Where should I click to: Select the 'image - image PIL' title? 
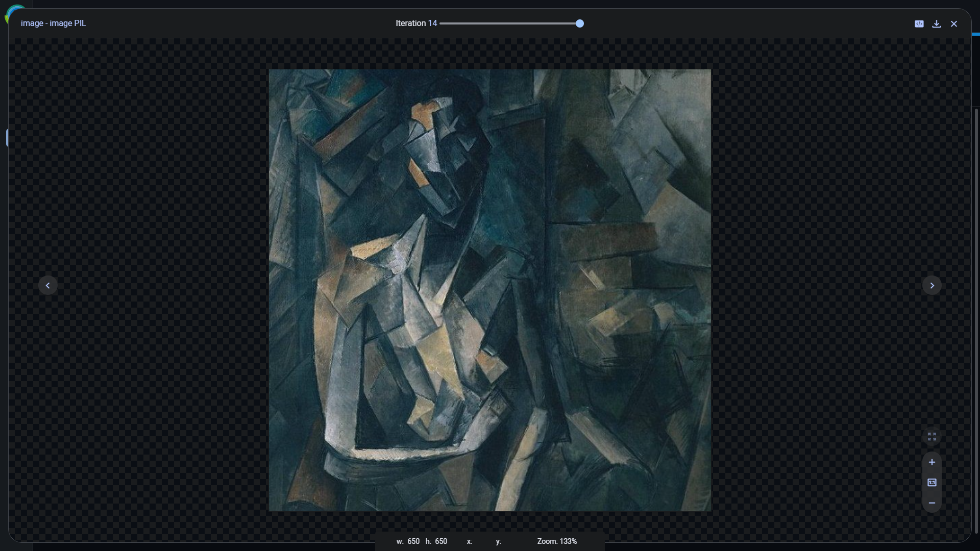click(x=54, y=23)
